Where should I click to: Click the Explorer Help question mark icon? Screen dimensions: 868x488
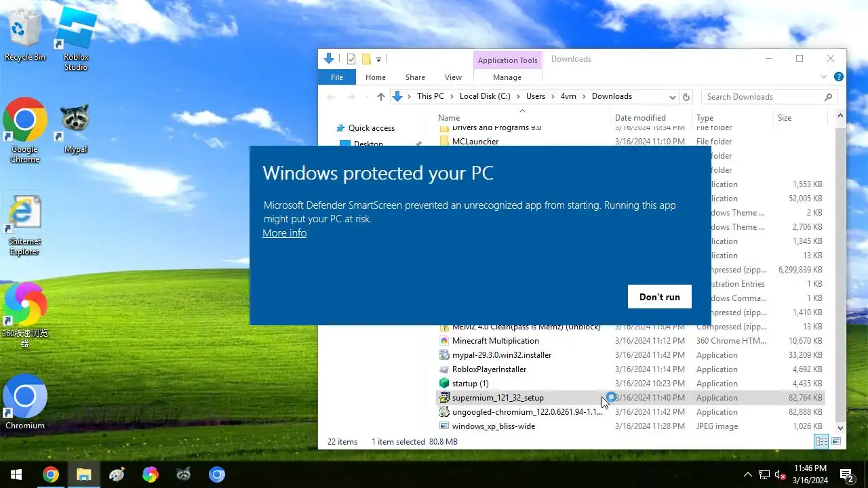tap(839, 77)
